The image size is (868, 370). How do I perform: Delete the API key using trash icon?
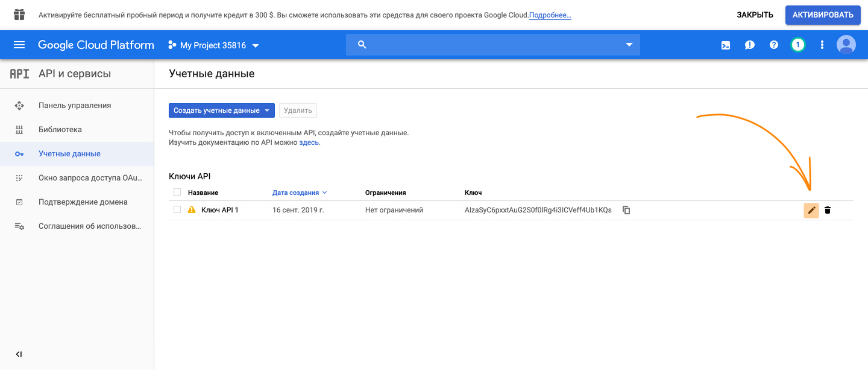click(828, 210)
